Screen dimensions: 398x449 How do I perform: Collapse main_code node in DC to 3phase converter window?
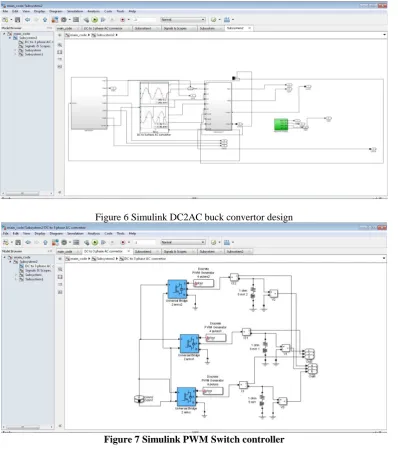click(5, 257)
